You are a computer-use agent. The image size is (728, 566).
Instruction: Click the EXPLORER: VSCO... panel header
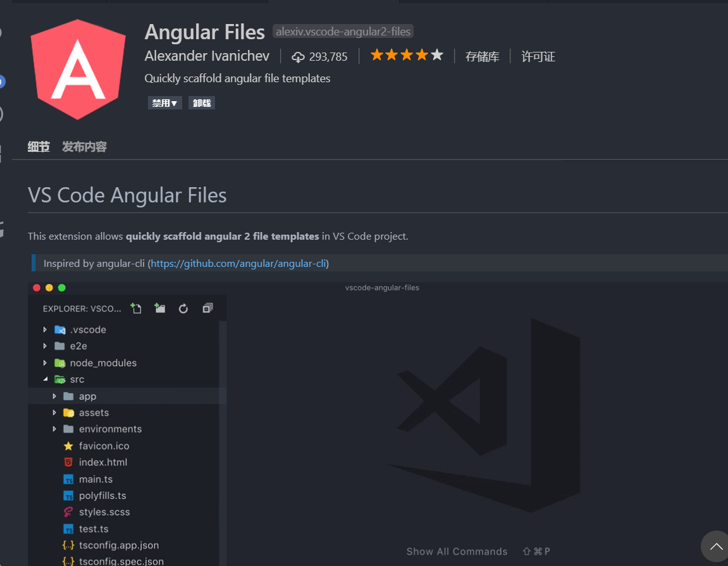82,309
